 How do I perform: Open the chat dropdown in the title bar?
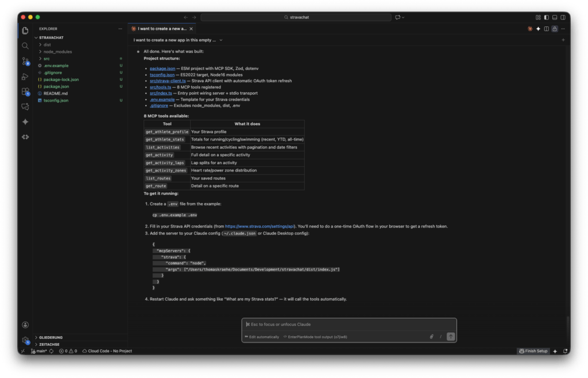400,17
